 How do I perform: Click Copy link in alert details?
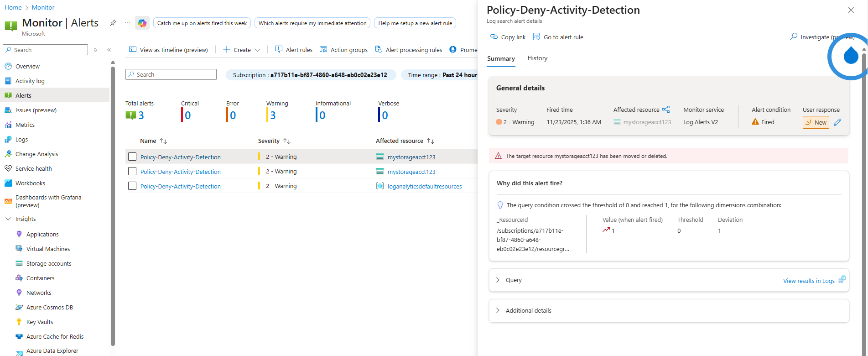(x=508, y=37)
